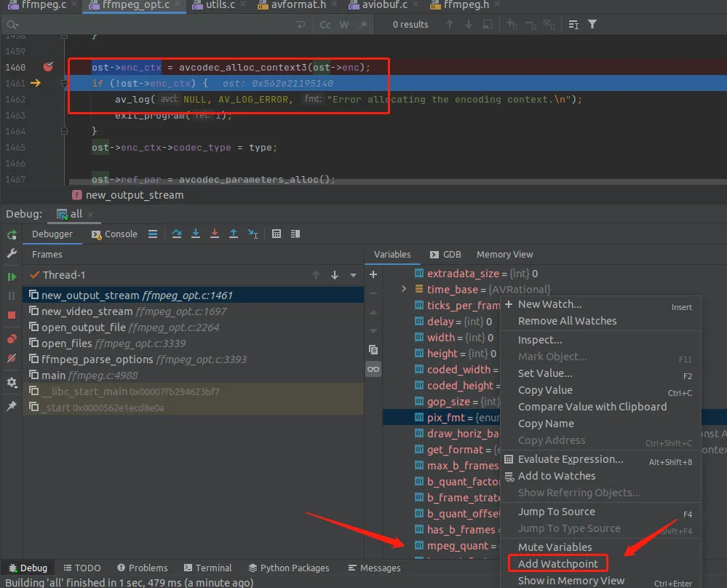Click the Rerun debug session icon
Screen dimensions: 727x588
[12, 234]
